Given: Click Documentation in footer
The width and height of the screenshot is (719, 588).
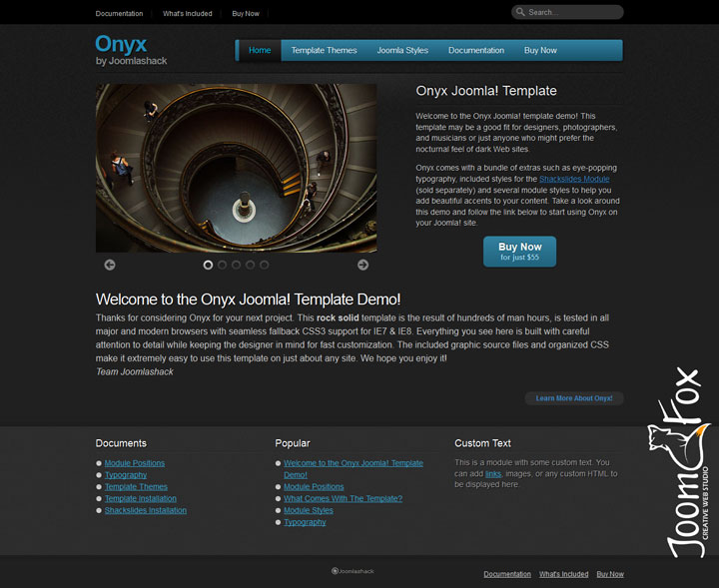Looking at the screenshot, I should 507,574.
